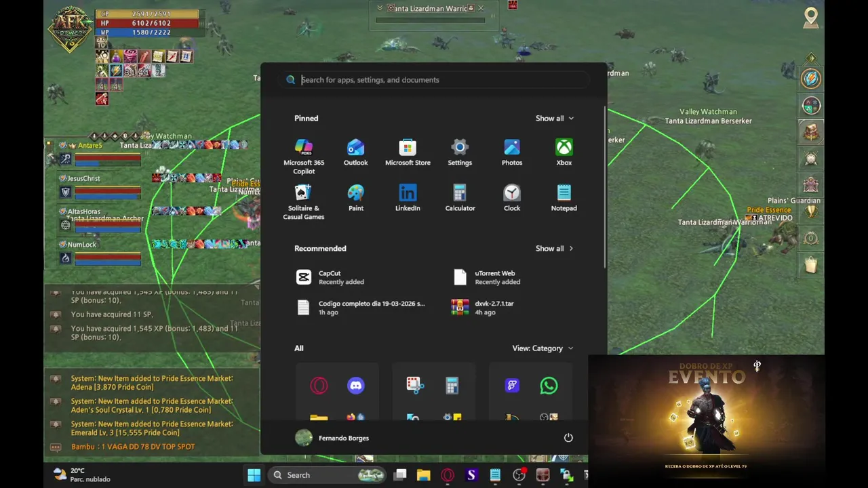Open the purple app icon beside WhatsApp
The width and height of the screenshot is (868, 488).
[x=512, y=386]
